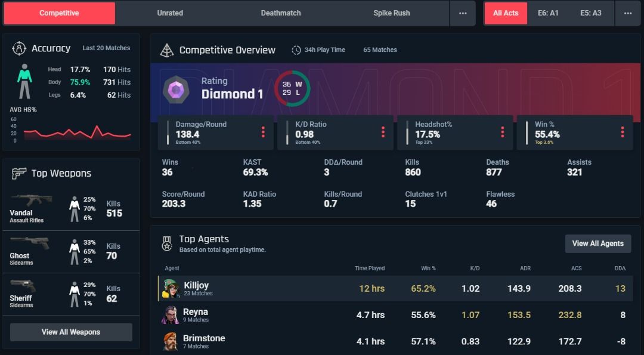Open Headshot% card three-dot menu
Screen dimensions: 644x355
point(502,132)
